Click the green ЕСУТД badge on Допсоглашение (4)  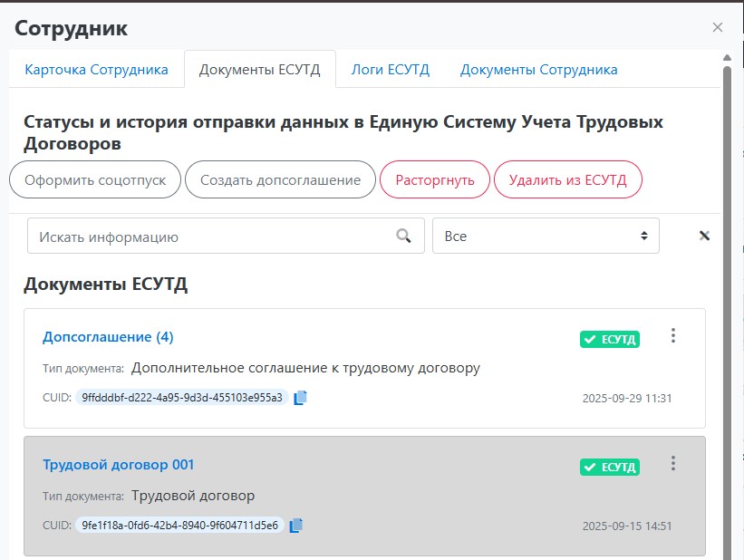[610, 340]
